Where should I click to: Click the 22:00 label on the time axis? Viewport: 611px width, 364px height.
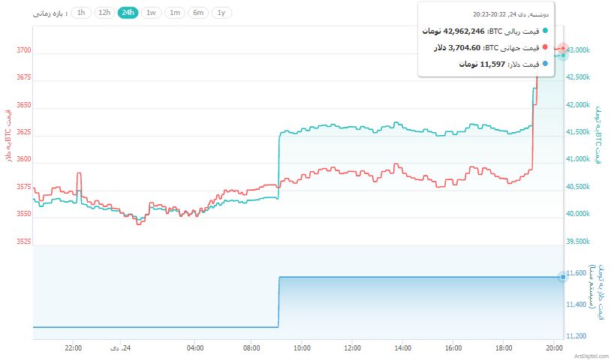point(73,348)
